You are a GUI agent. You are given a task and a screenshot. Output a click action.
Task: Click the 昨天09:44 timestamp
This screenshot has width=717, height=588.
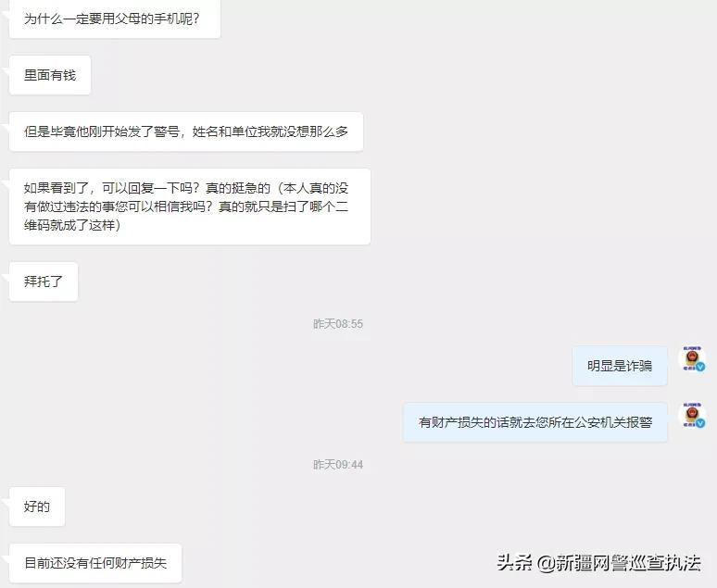pyautogui.click(x=338, y=465)
